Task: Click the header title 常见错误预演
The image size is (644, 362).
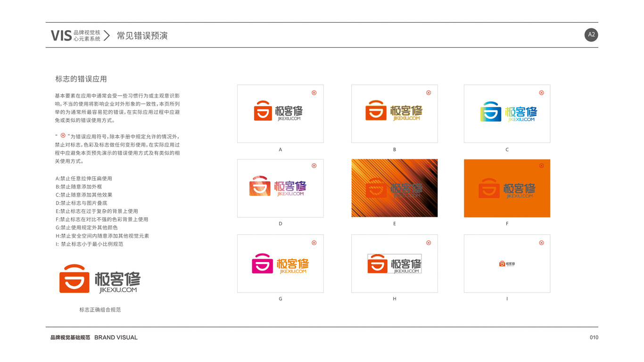Action: [142, 36]
